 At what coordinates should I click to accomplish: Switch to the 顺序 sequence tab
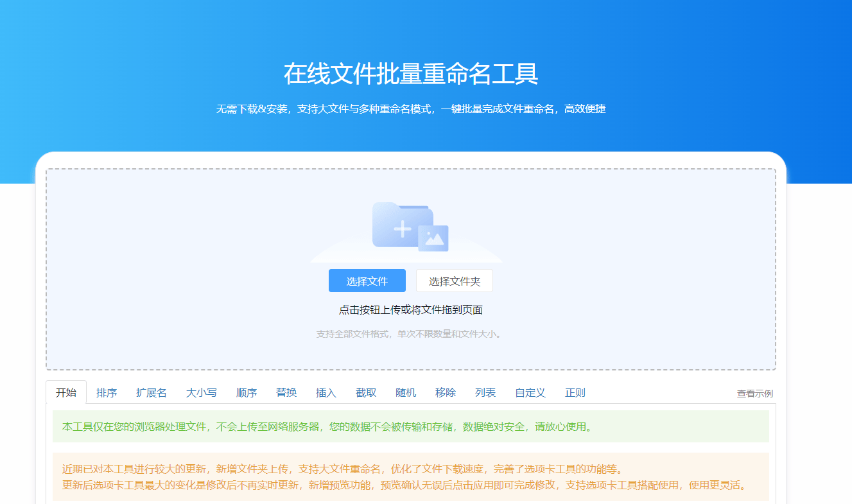pyautogui.click(x=247, y=392)
